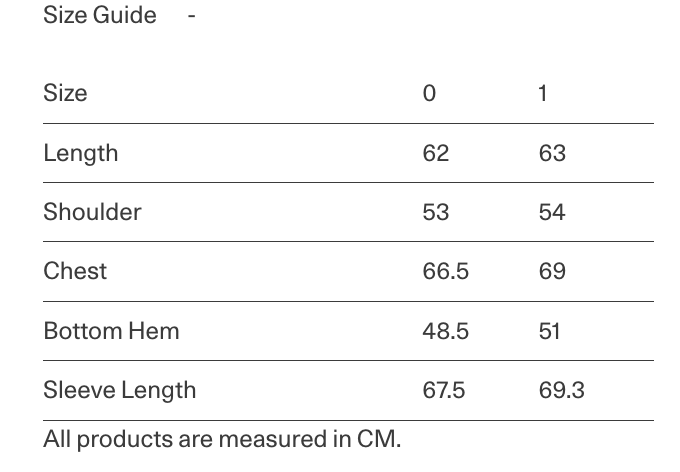Image resolution: width=680 pixels, height=472 pixels.
Task: Select shoulder value 54
Action: coord(552,212)
